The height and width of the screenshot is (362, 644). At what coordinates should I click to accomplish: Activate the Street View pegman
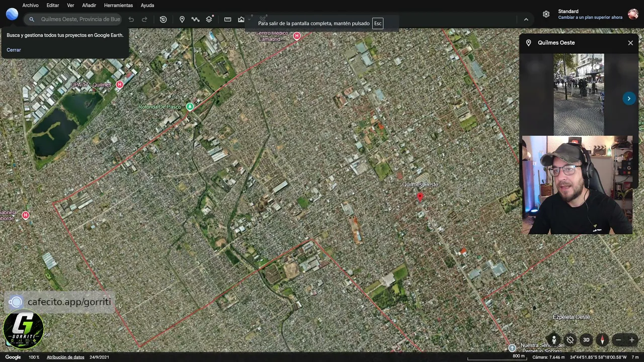[x=554, y=340]
